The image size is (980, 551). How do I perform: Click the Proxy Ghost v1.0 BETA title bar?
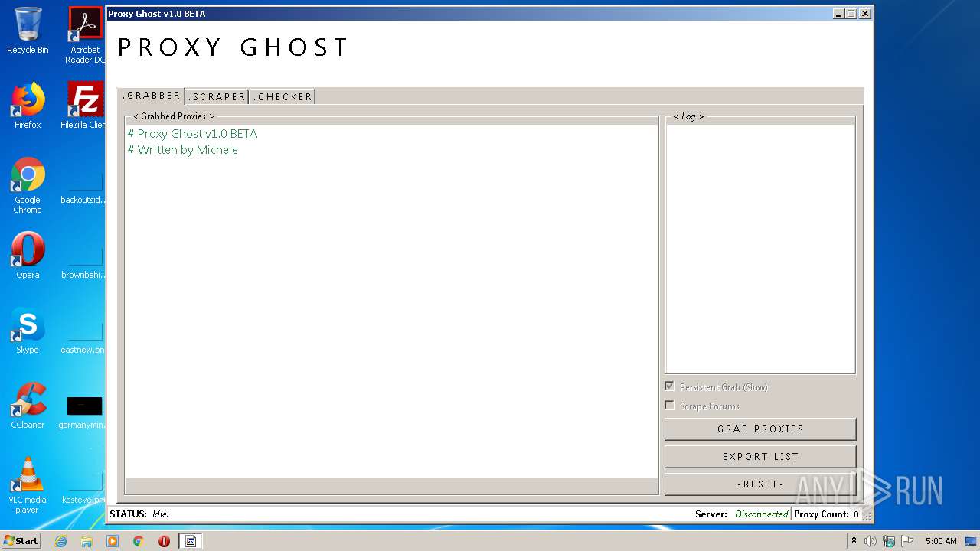point(467,13)
